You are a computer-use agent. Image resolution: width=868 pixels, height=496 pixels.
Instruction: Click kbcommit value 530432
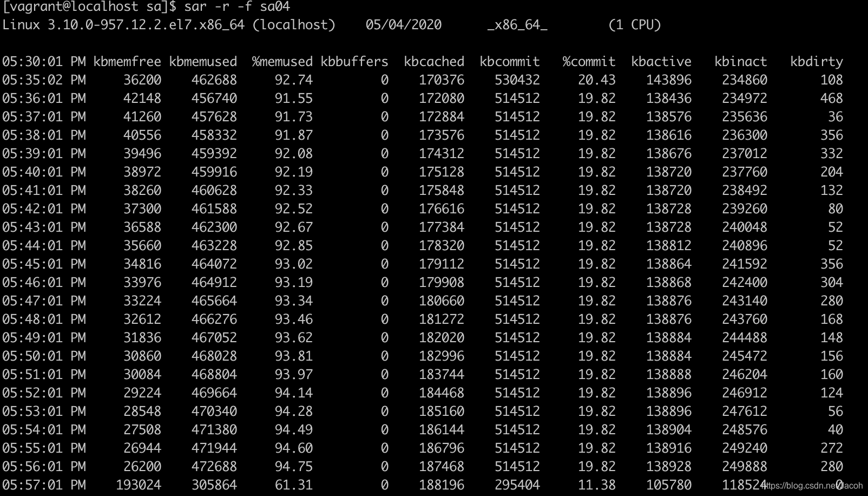point(517,80)
